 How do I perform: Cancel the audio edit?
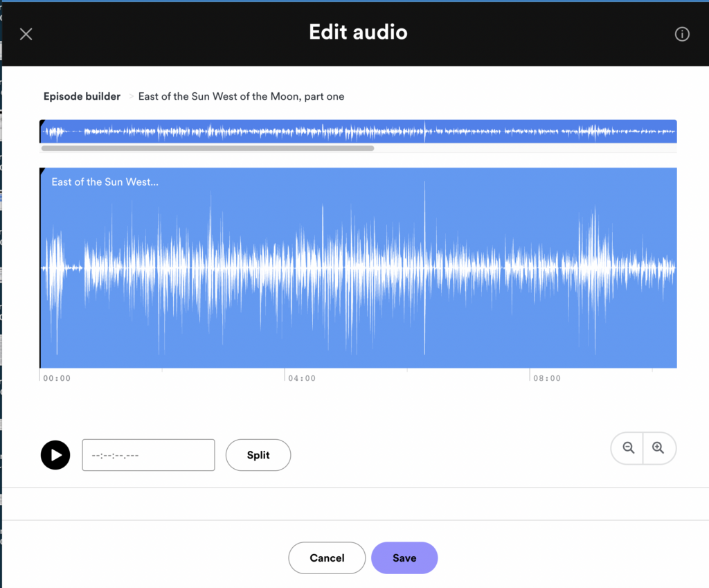coord(327,558)
